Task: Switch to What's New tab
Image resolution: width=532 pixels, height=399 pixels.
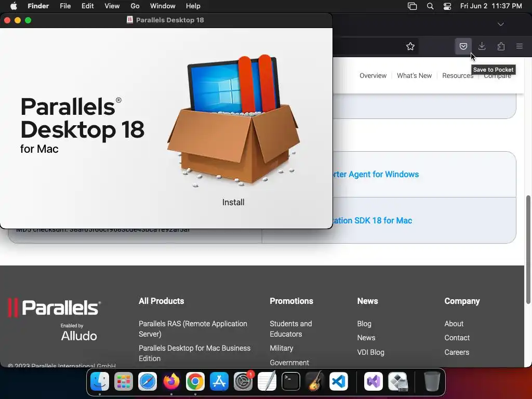Action: [x=414, y=76]
